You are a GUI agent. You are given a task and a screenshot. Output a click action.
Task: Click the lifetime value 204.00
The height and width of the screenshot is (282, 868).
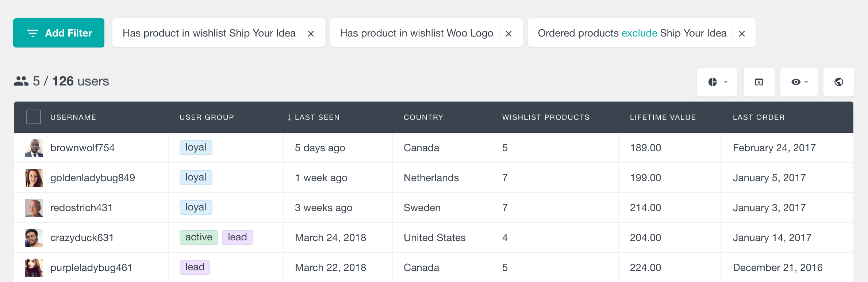click(645, 238)
